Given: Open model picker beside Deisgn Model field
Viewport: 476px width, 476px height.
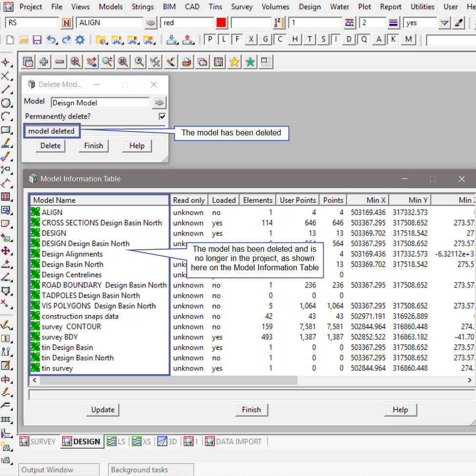Looking at the screenshot, I should 159,103.
